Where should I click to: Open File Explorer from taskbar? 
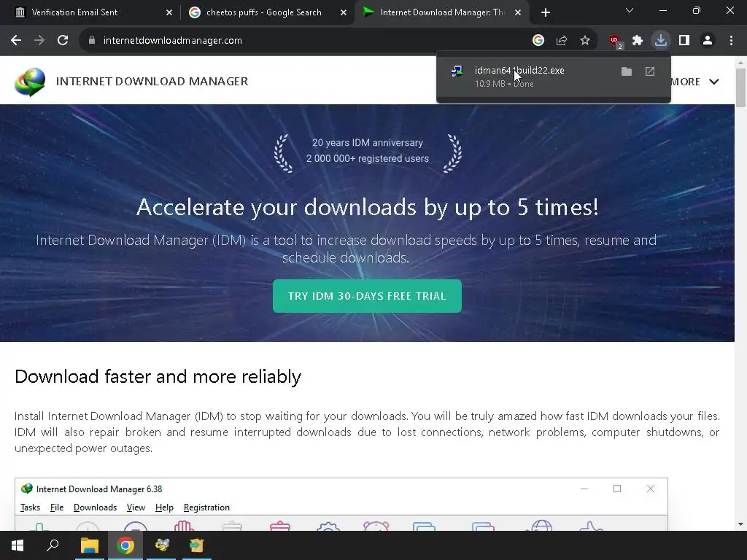[89, 545]
